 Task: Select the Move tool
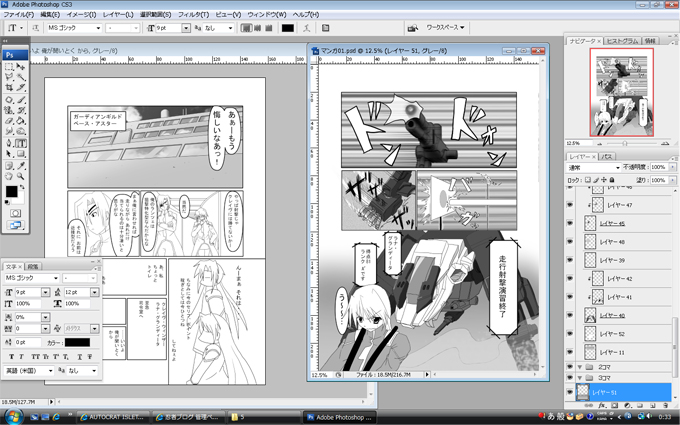click(20, 66)
